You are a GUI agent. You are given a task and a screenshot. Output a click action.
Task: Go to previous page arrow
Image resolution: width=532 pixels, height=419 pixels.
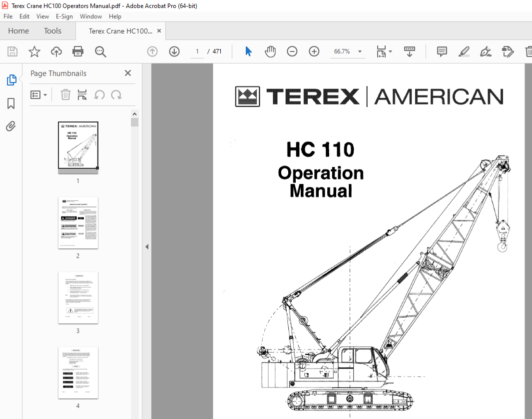coord(152,51)
